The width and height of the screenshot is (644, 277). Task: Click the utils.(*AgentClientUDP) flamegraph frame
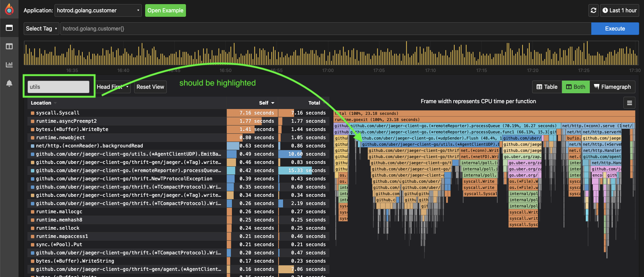[431, 144]
